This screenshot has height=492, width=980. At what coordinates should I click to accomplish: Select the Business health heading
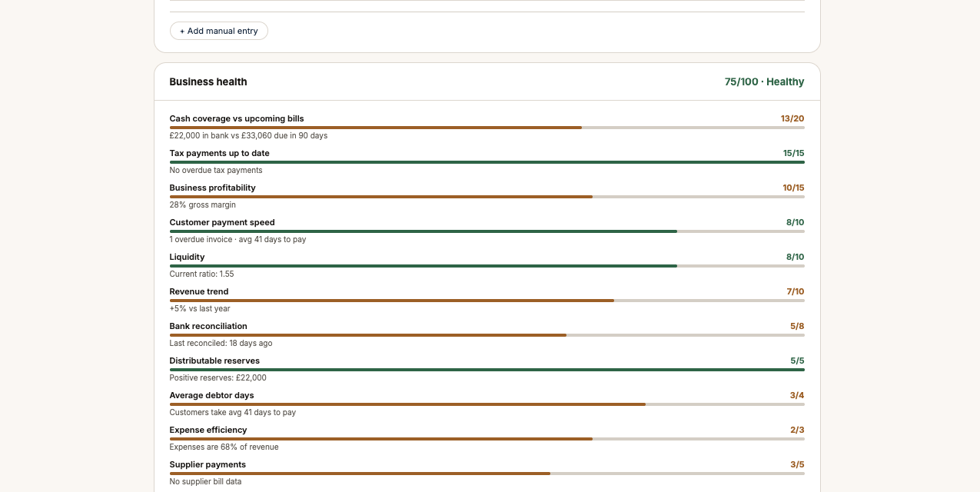click(208, 81)
